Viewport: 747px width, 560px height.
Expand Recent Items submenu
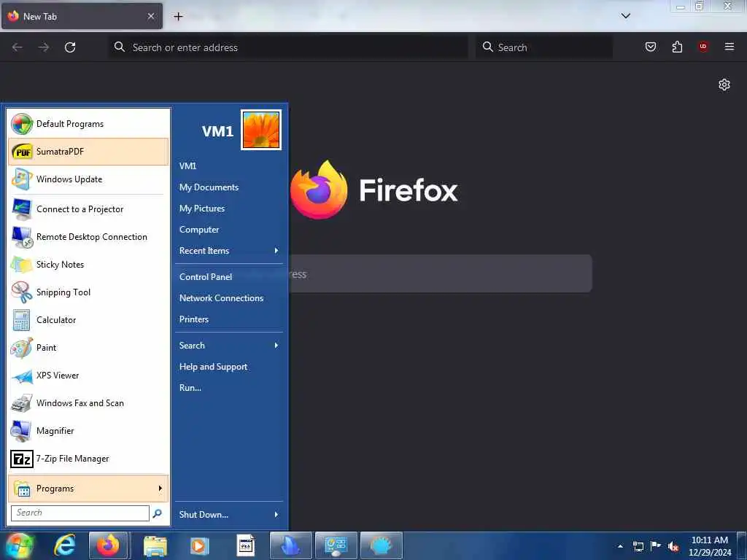[229, 251]
